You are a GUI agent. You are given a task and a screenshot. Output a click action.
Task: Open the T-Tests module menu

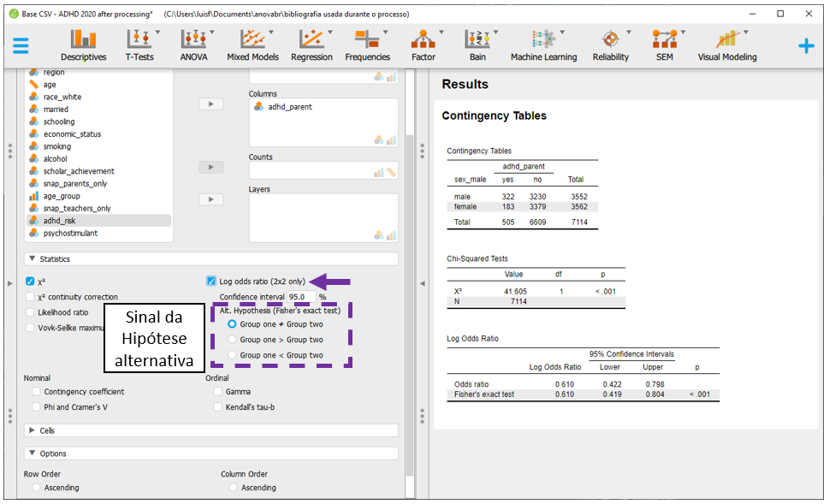click(139, 45)
